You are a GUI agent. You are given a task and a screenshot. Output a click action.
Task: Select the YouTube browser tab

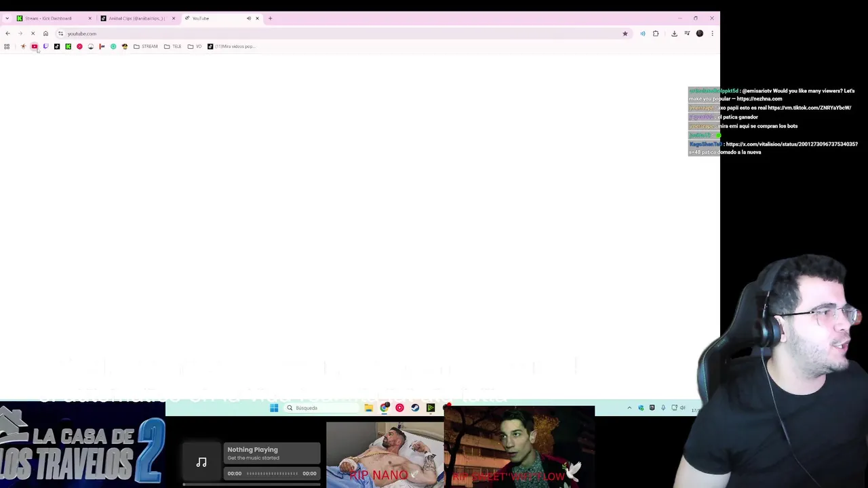pyautogui.click(x=222, y=18)
